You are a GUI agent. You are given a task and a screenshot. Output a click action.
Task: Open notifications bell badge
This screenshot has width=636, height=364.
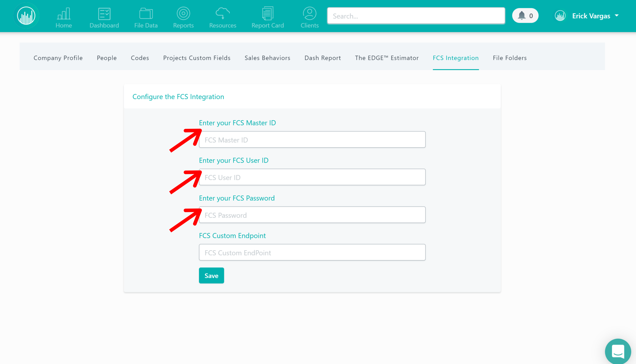tap(525, 16)
